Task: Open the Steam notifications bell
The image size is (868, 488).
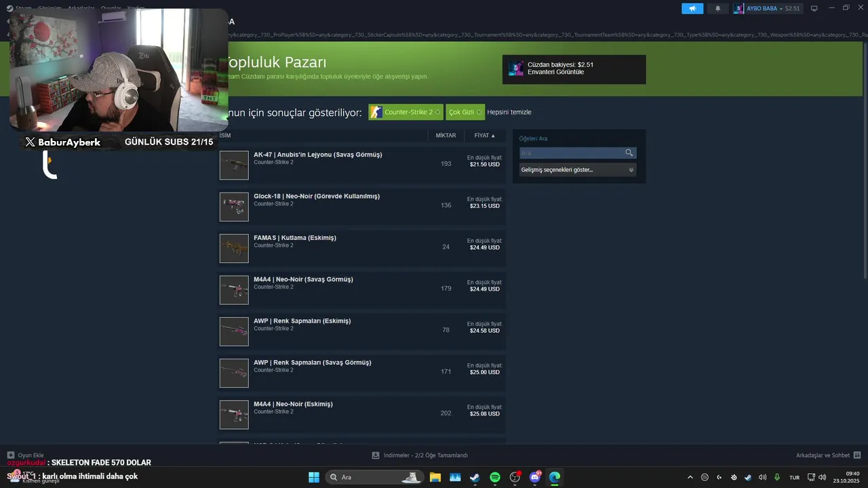Action: 718,8
